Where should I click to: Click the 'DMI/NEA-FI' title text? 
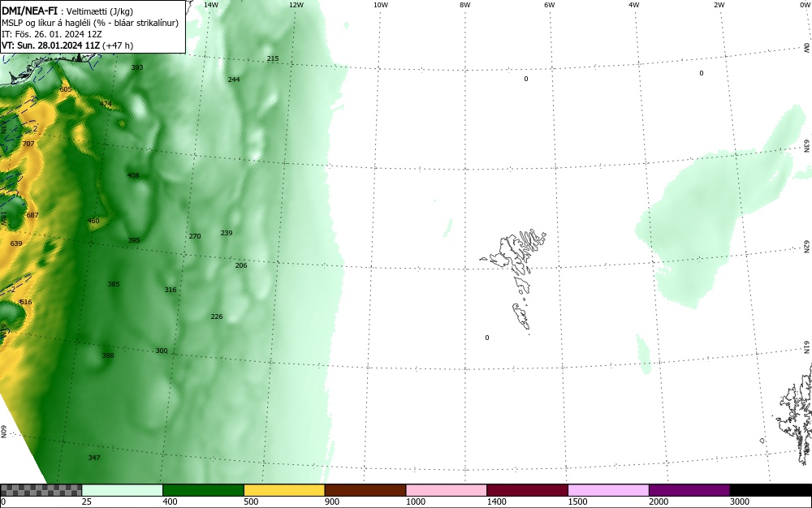pos(29,11)
